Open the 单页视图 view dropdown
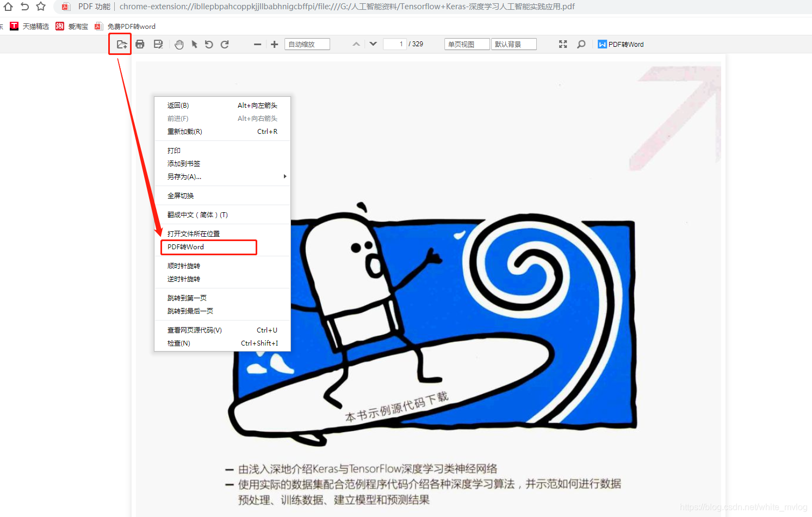812x517 pixels. [x=467, y=44]
